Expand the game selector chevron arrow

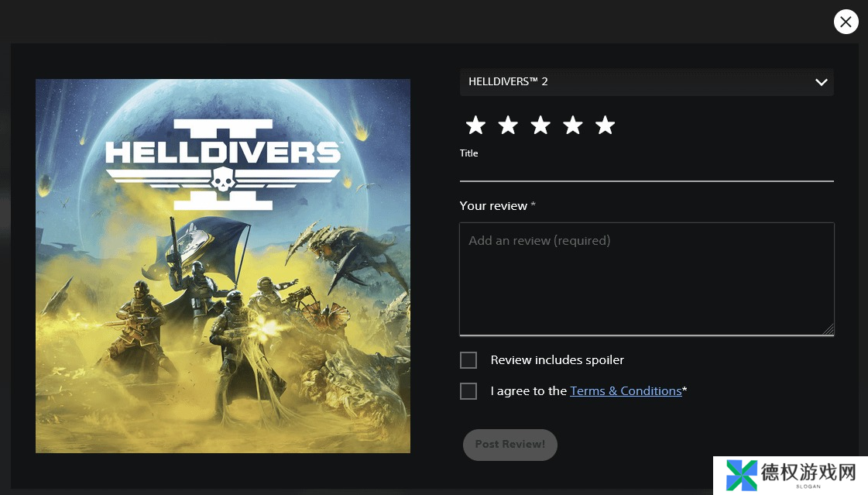point(821,82)
